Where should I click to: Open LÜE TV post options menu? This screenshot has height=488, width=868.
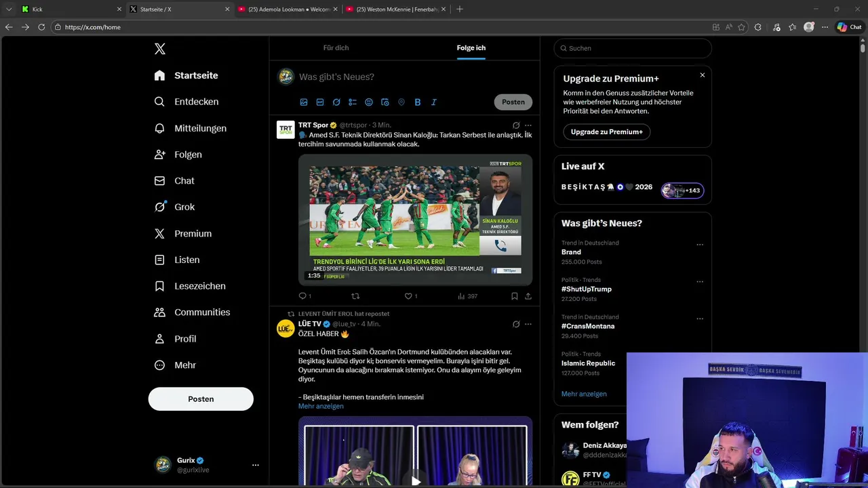point(528,324)
